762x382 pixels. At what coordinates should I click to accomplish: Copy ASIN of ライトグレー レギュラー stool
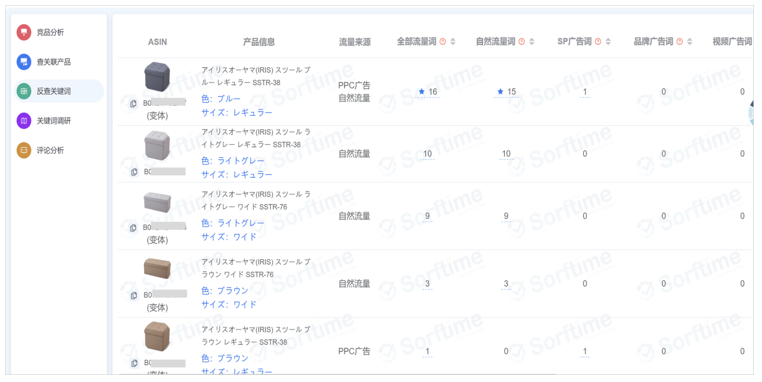pyautogui.click(x=134, y=172)
